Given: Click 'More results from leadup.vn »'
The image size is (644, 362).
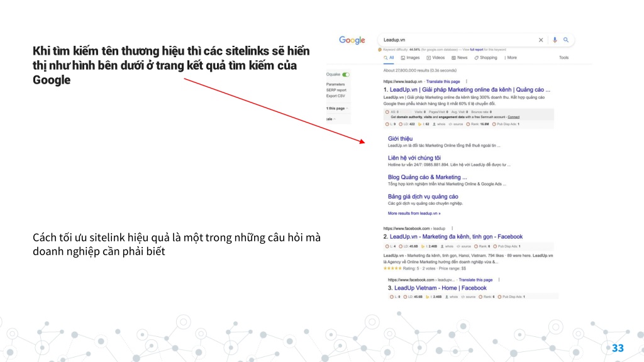Looking at the screenshot, I should coord(414,214).
